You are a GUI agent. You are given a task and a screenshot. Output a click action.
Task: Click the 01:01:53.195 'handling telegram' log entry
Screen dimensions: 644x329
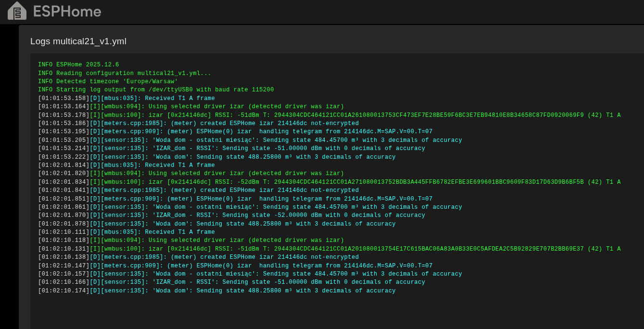(235, 132)
